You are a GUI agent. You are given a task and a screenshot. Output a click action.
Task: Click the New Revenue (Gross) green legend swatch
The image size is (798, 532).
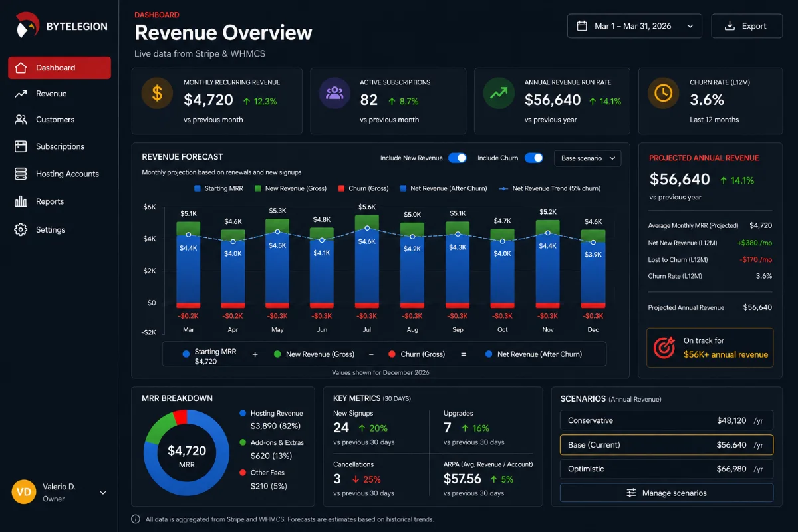coord(258,188)
